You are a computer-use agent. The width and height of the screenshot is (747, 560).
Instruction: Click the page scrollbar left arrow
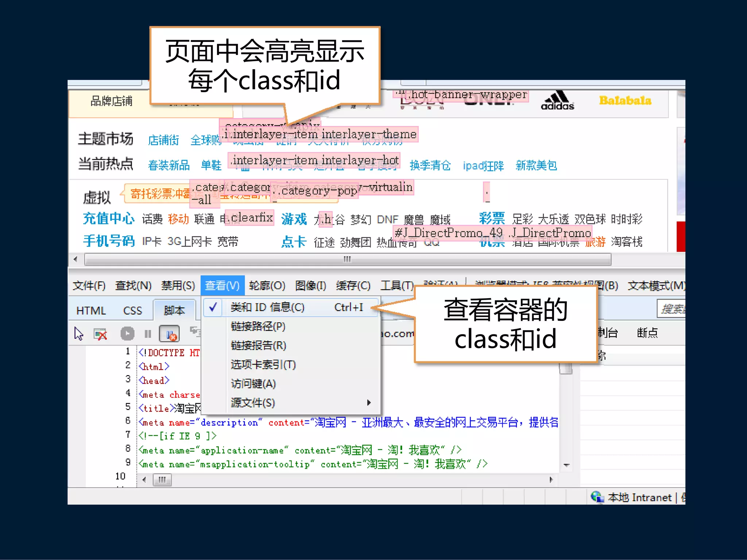(x=76, y=259)
